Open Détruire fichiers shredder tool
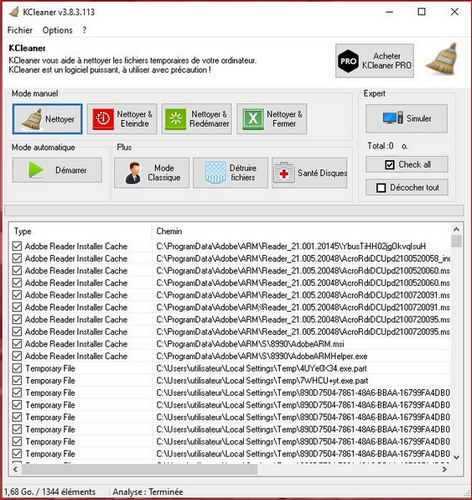Image resolution: width=472 pixels, height=500 pixels. 230,173
